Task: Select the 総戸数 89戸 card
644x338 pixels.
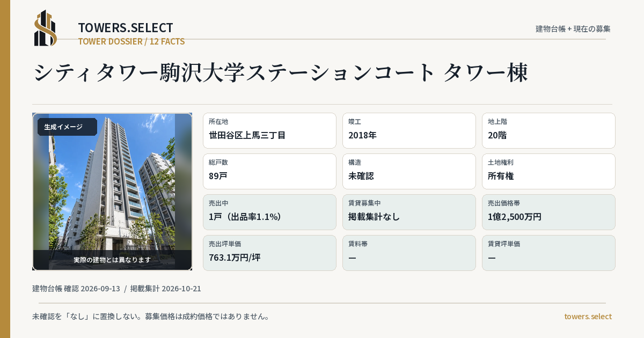Action: [269, 171]
